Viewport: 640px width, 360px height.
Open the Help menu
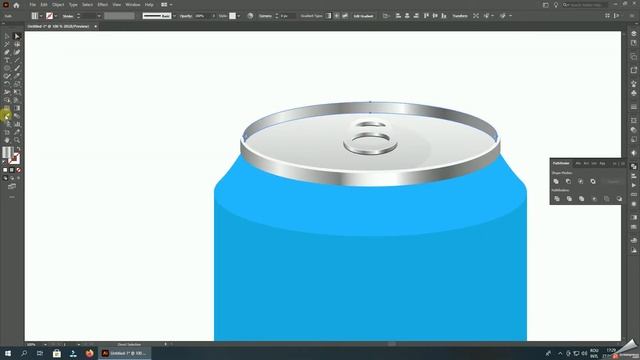[149, 5]
